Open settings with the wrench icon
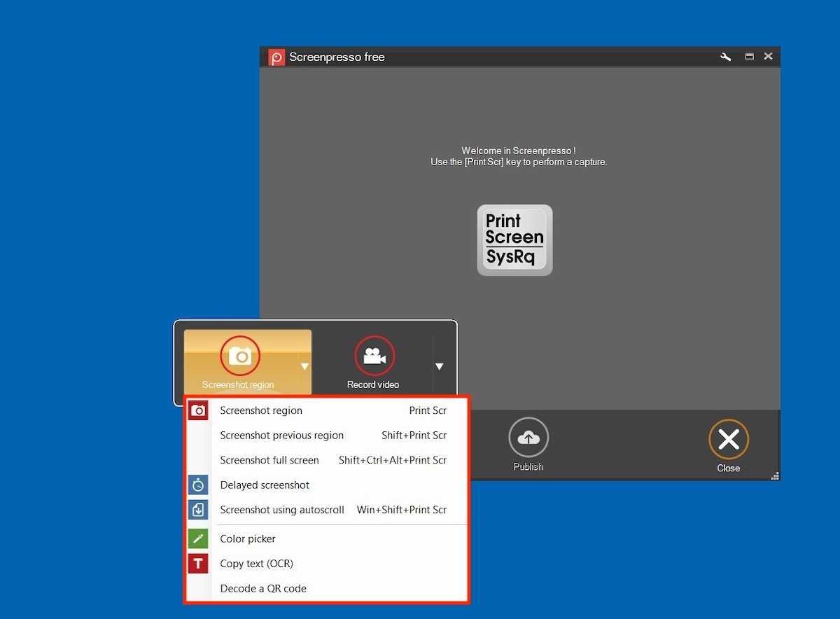This screenshot has height=619, width=840. pyautogui.click(x=726, y=57)
